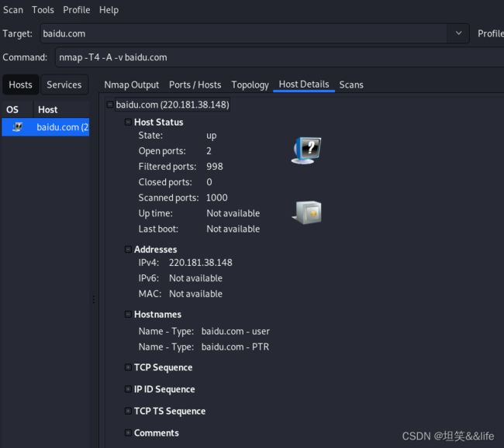Click the IPv6 'Not available' value
504x448 pixels.
coord(195,278)
